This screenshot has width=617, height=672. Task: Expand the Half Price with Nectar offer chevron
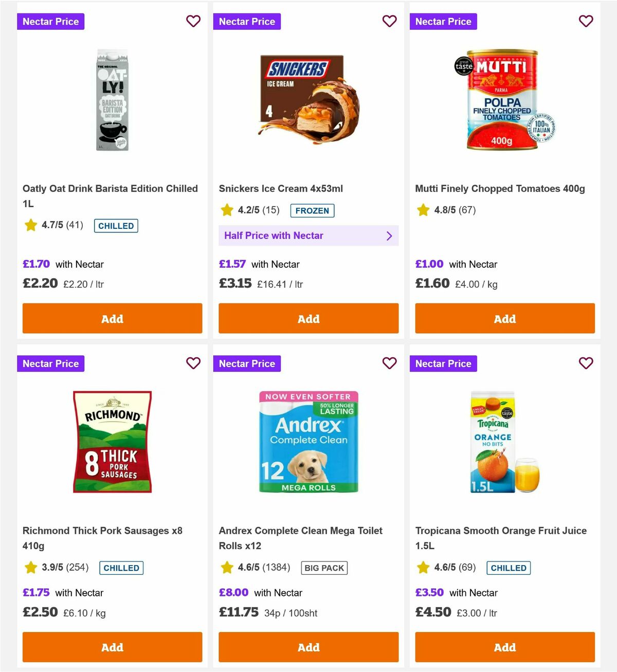(x=389, y=235)
